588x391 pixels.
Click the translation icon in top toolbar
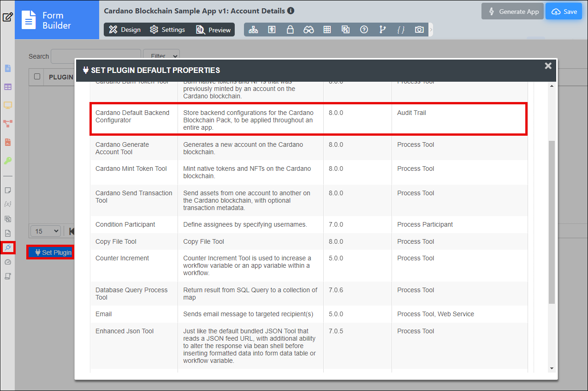[345, 30]
